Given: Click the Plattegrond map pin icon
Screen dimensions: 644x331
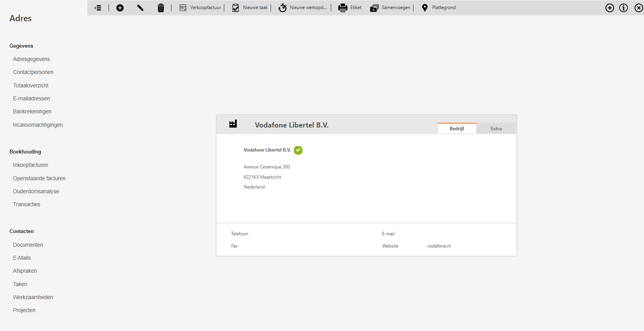Looking at the screenshot, I should click(x=425, y=8).
